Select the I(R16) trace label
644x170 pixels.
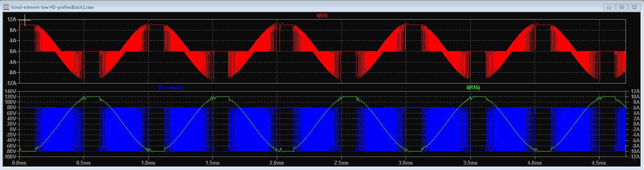tap(473, 88)
